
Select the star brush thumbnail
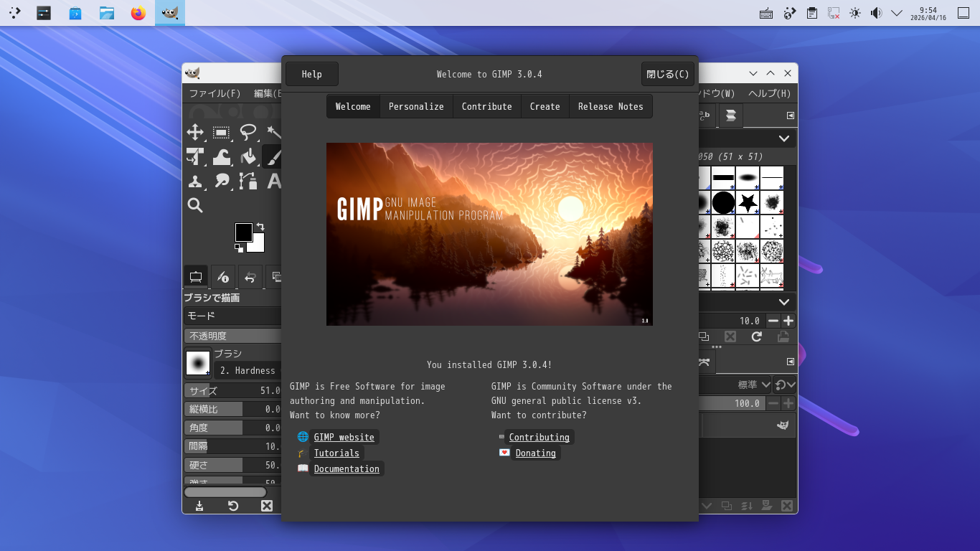748,202
